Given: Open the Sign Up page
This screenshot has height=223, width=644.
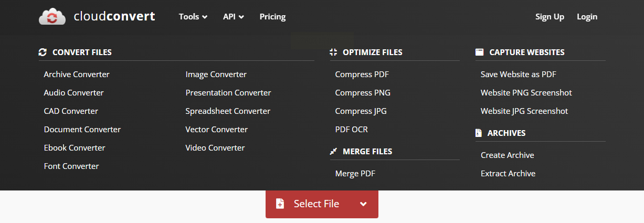Looking at the screenshot, I should coord(550,17).
